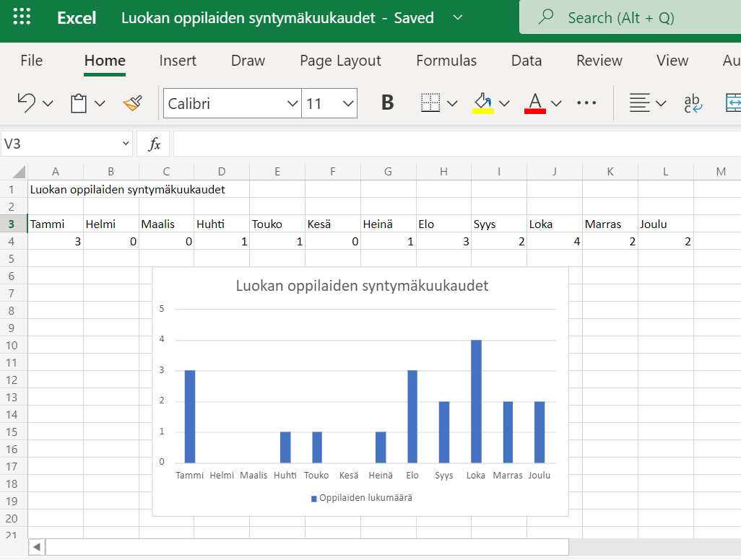The height and width of the screenshot is (560, 741).
Task: Expand the Name Box dropdown arrow
Action: coord(126,144)
